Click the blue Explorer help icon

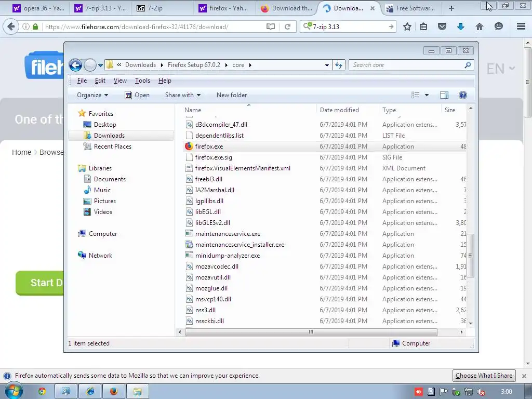tap(463, 95)
